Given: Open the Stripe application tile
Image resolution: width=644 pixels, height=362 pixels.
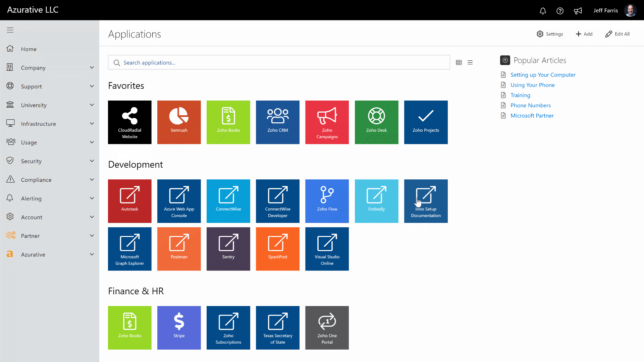Looking at the screenshot, I should click(x=179, y=328).
